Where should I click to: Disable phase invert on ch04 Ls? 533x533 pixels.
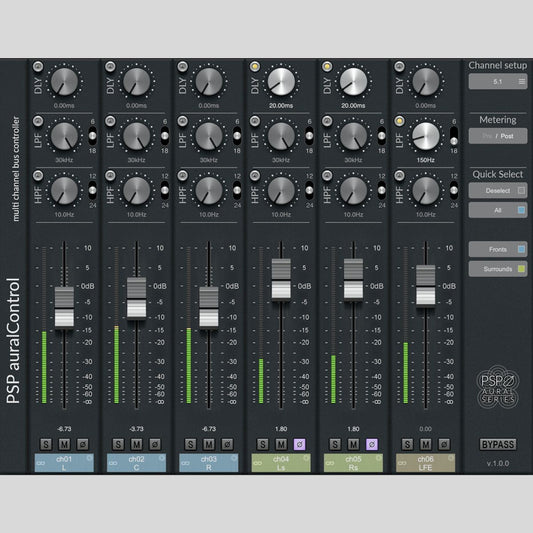click(x=299, y=444)
